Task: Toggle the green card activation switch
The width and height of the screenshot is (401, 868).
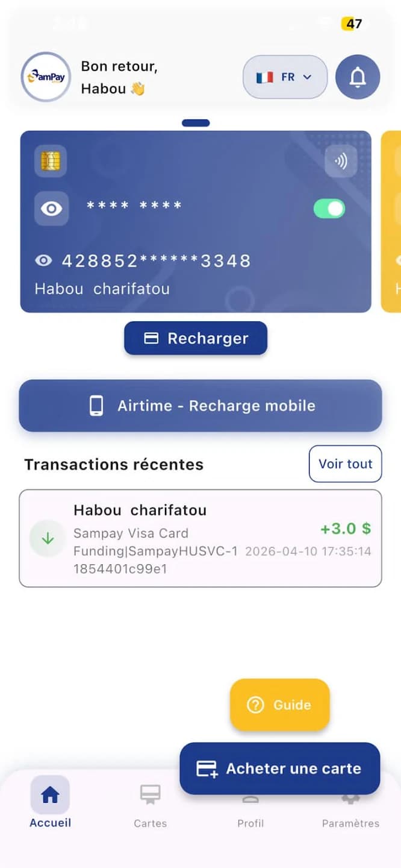Action: pos(329,209)
